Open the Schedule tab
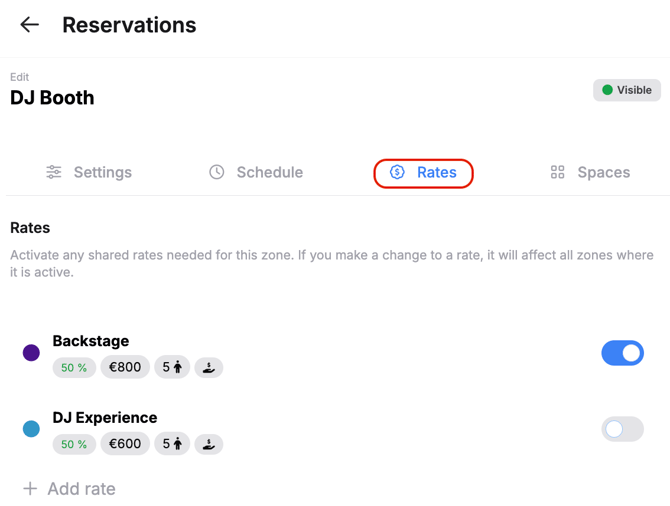This screenshot has width=670, height=506. pyautogui.click(x=256, y=172)
